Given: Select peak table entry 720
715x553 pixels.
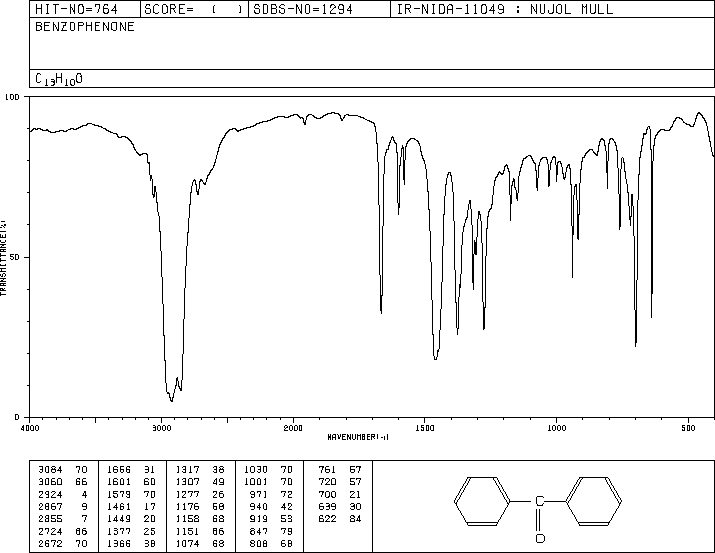Looking at the screenshot, I should coord(327,482).
